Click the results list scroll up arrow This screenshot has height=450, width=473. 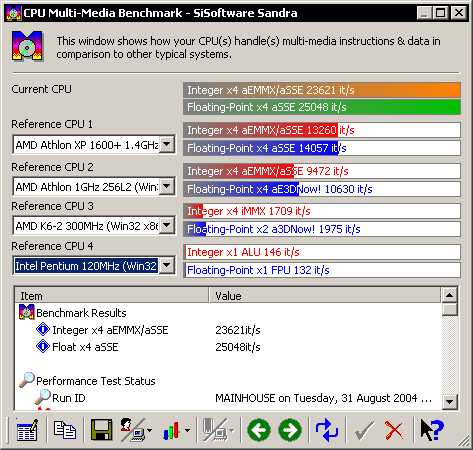(x=449, y=295)
